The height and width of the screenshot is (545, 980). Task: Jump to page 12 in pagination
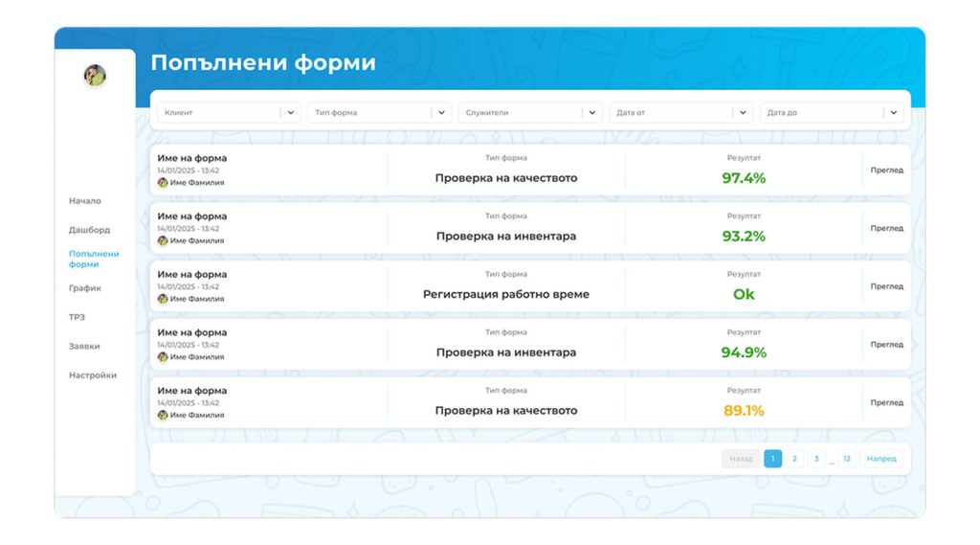coord(847,459)
